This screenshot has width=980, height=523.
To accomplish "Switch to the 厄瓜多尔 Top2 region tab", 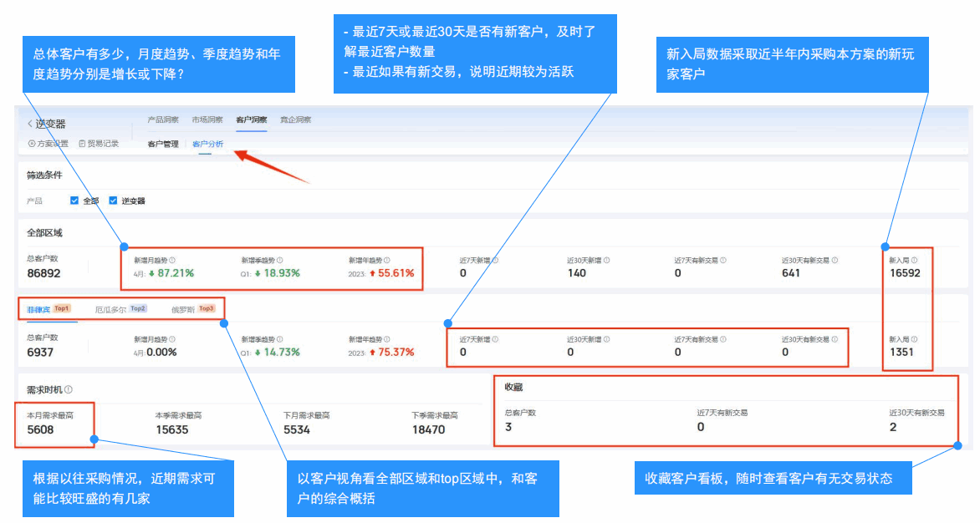I will pyautogui.click(x=109, y=307).
